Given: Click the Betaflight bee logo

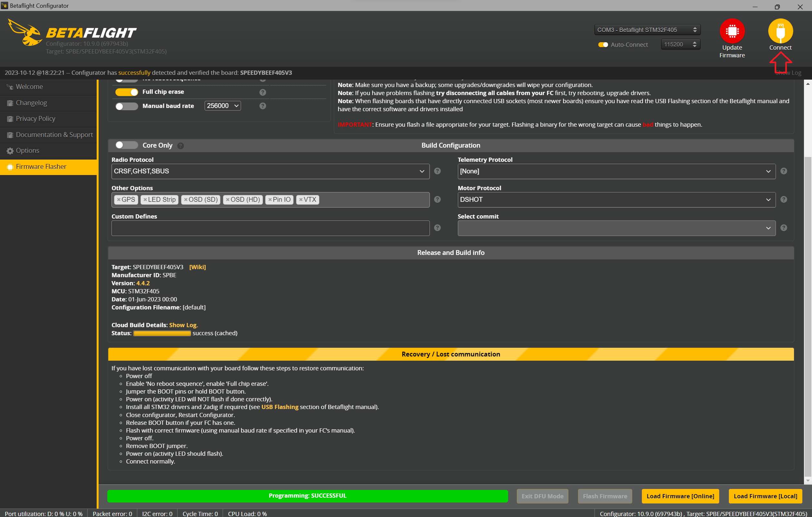Looking at the screenshot, I should coord(25,32).
